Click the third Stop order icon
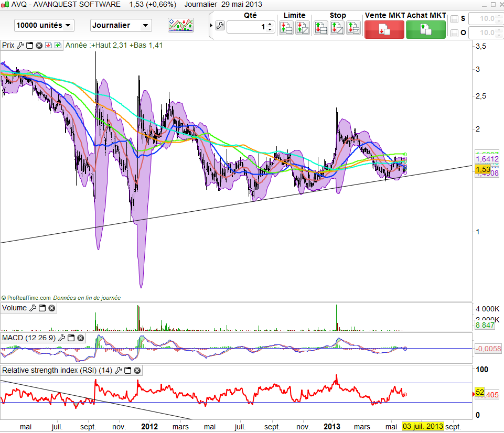 (353, 28)
